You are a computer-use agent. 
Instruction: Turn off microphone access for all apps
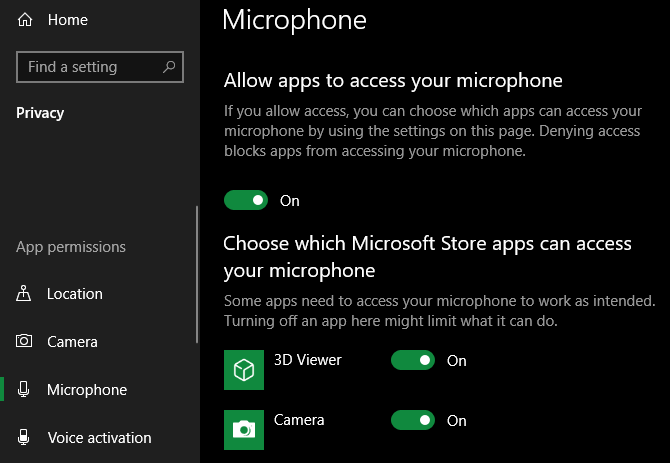click(246, 200)
